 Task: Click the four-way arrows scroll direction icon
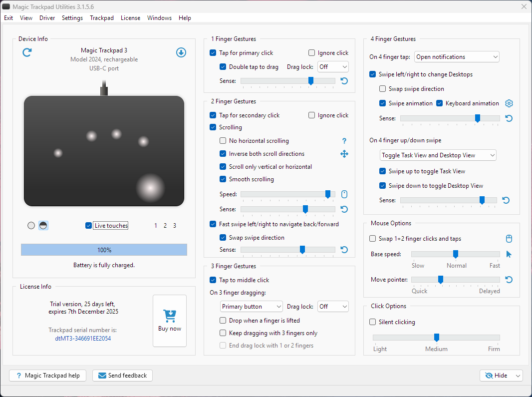click(344, 154)
